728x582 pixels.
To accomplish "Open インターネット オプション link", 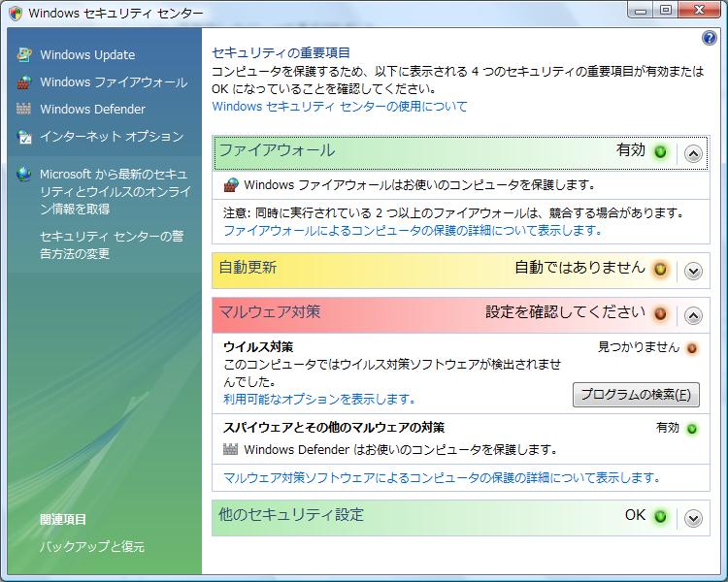I will 112,137.
